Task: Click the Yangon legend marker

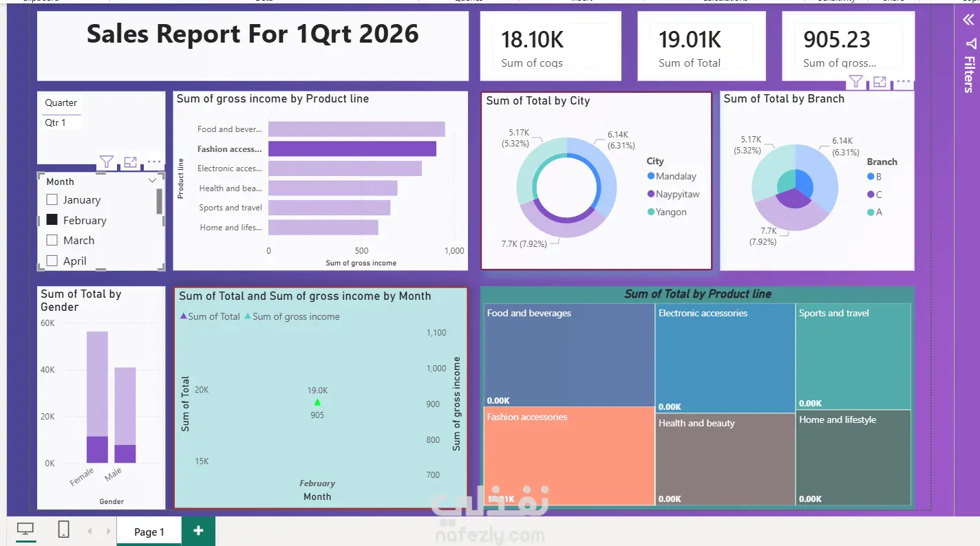Action: [x=651, y=212]
